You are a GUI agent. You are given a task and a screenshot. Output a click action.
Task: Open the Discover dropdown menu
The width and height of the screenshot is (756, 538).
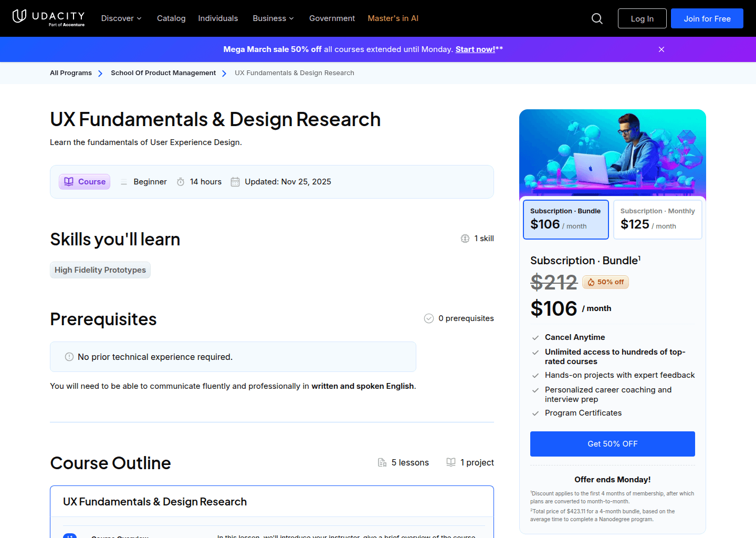121,18
